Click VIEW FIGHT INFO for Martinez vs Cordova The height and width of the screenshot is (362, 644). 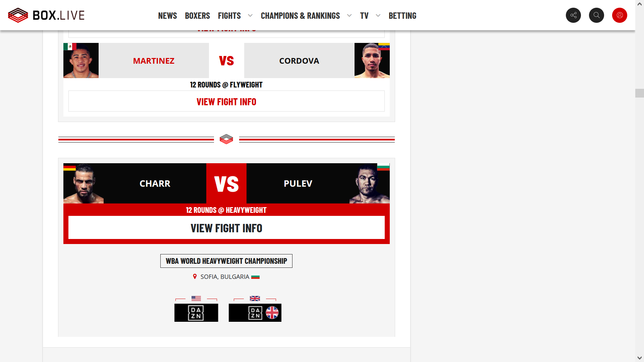click(x=226, y=101)
